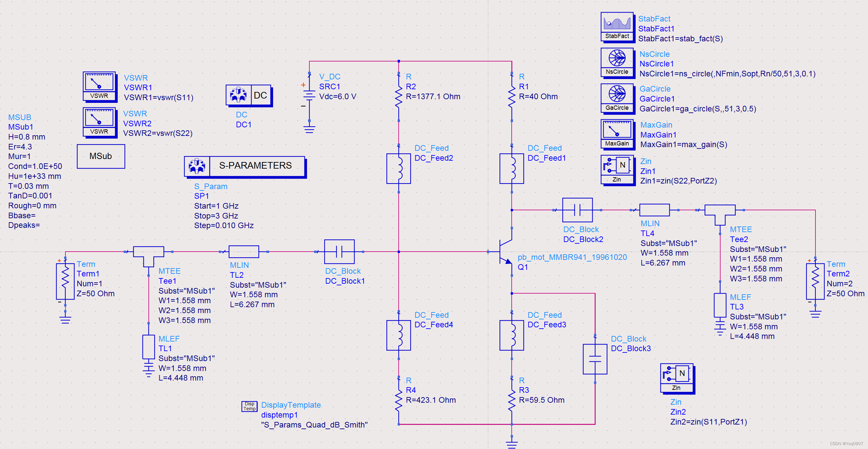Click the MSub substrate box
The width and height of the screenshot is (868, 449).
[101, 156]
